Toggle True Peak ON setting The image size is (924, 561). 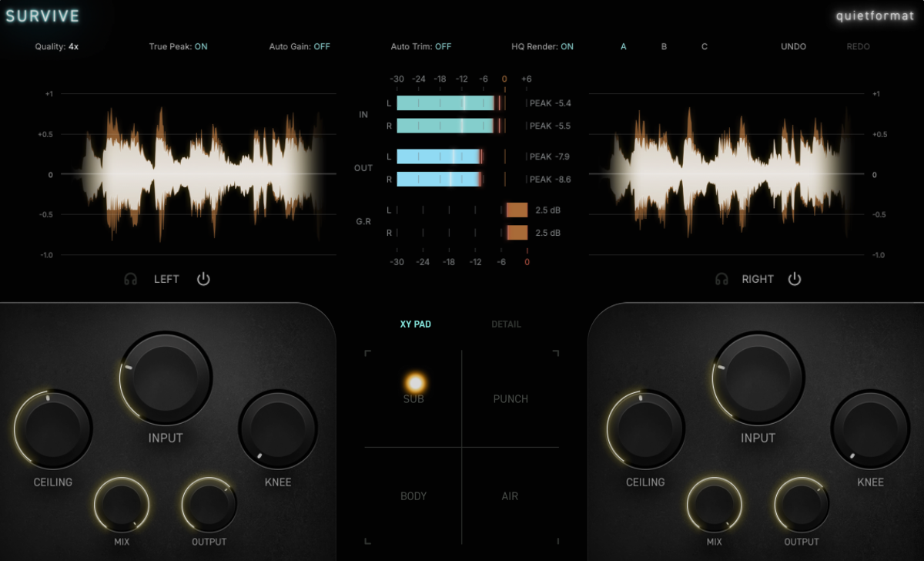[x=178, y=47]
